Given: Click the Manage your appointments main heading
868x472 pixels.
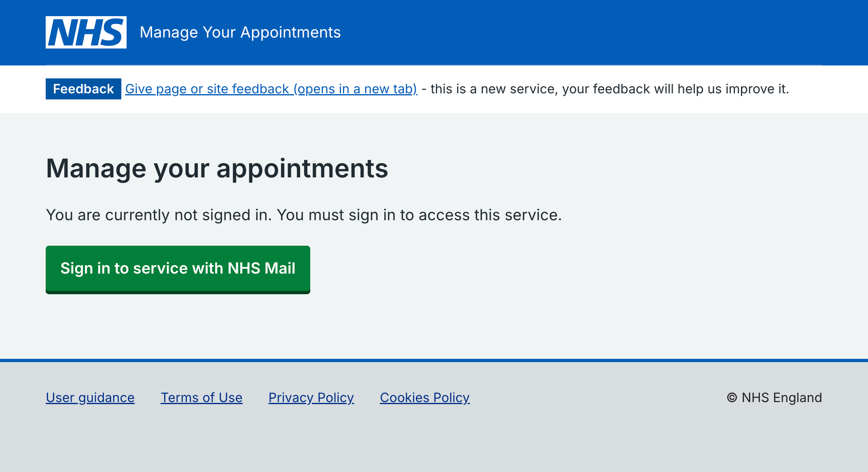Looking at the screenshot, I should 217,168.
